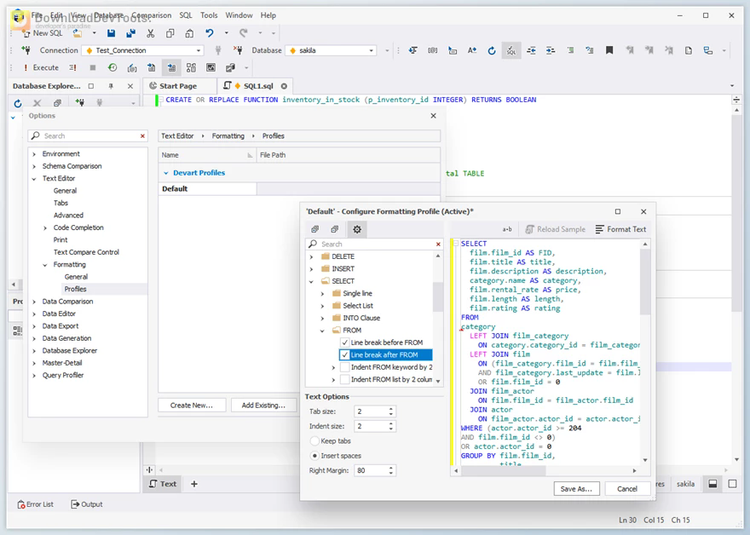The width and height of the screenshot is (750, 535).
Task: Click the Add Existing... button
Action: [263, 405]
